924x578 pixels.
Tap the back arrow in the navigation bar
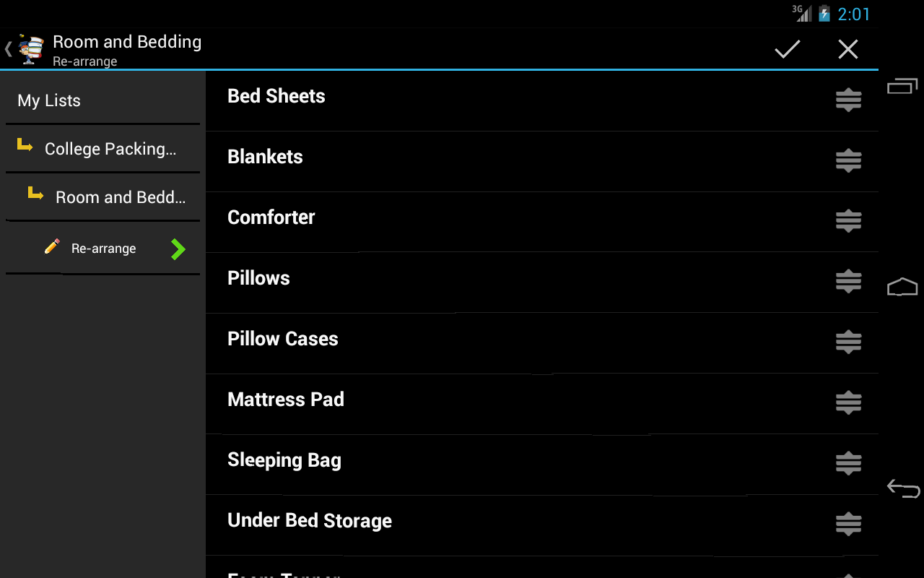tap(902, 488)
